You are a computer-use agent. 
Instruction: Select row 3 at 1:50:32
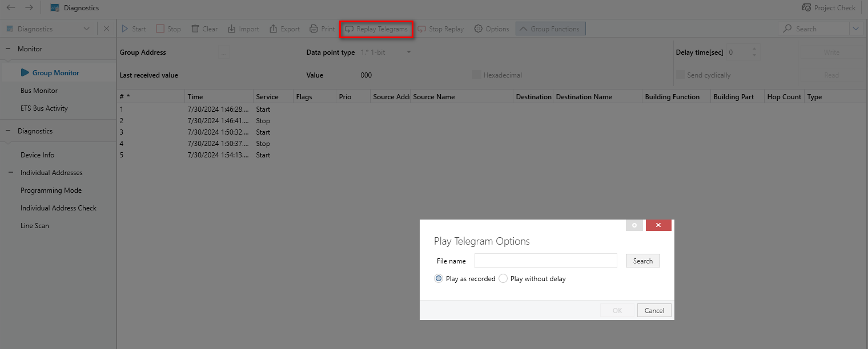pos(492,132)
